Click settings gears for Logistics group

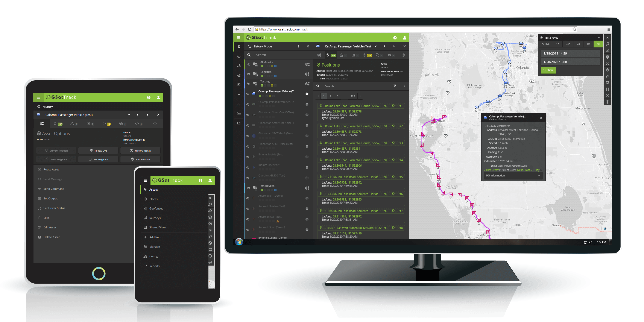coord(307,74)
